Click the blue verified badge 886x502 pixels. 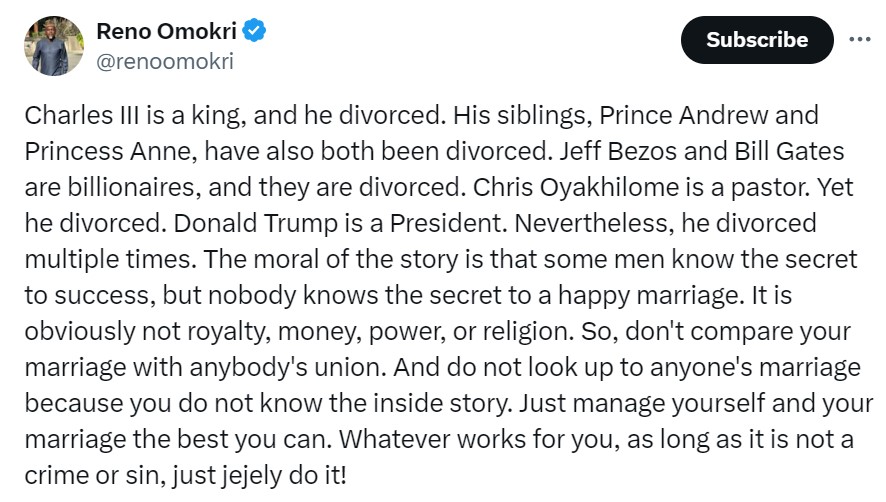click(x=255, y=32)
